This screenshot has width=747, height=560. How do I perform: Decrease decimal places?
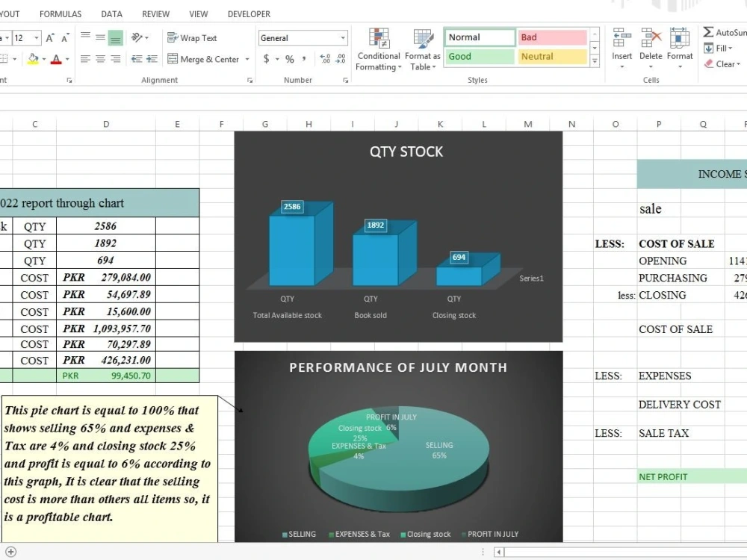341,59
